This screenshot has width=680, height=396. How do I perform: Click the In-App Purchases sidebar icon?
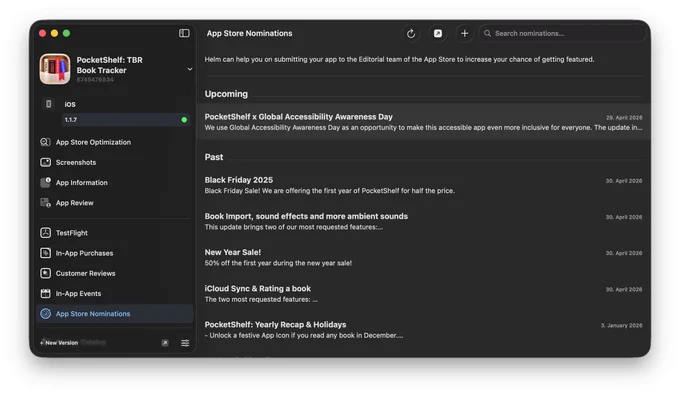click(x=45, y=253)
